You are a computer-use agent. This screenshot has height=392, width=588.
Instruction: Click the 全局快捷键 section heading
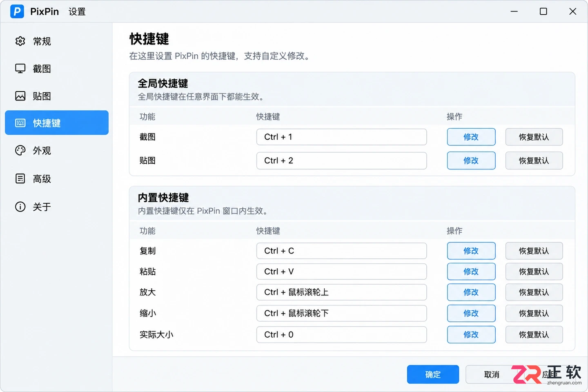[163, 83]
